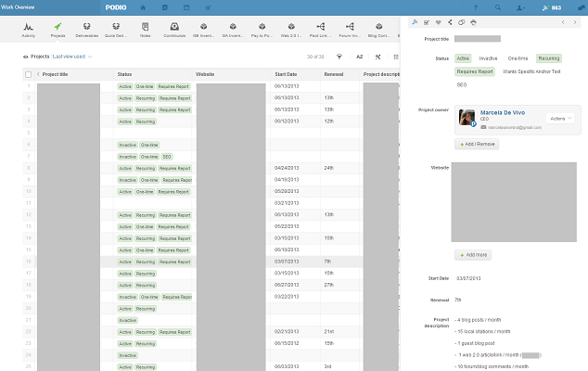Viewport: 588px width, 371px height.
Task: Sort by Start Date column header
Action: point(287,73)
